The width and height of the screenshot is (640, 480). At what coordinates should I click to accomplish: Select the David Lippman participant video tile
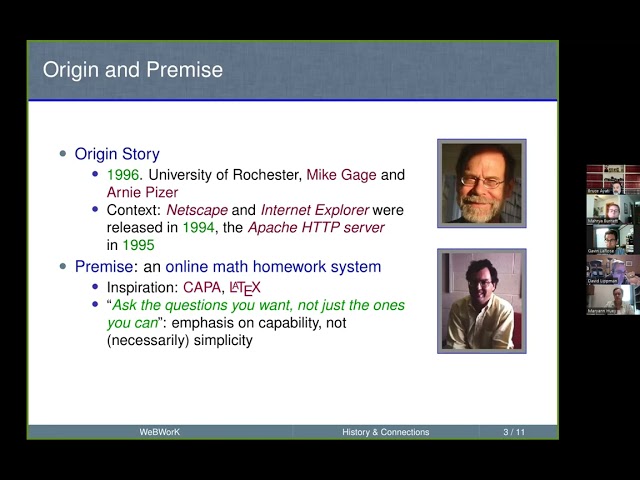[x=613, y=269]
